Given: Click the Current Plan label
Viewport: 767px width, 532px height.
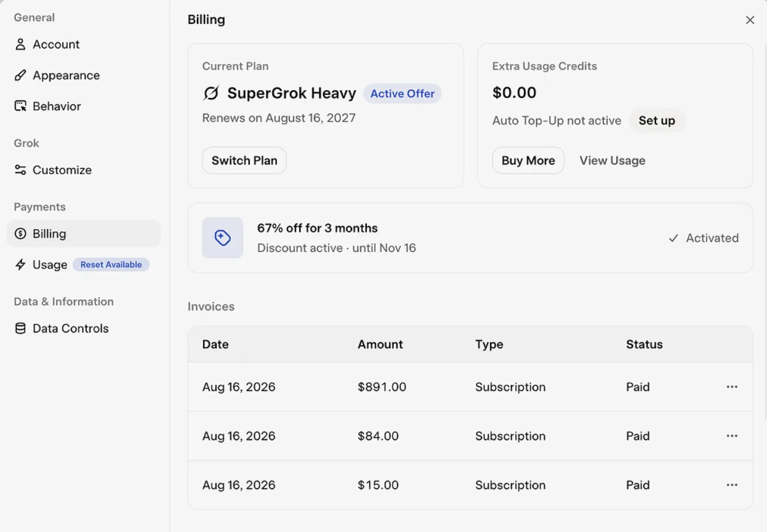Looking at the screenshot, I should point(236,66).
